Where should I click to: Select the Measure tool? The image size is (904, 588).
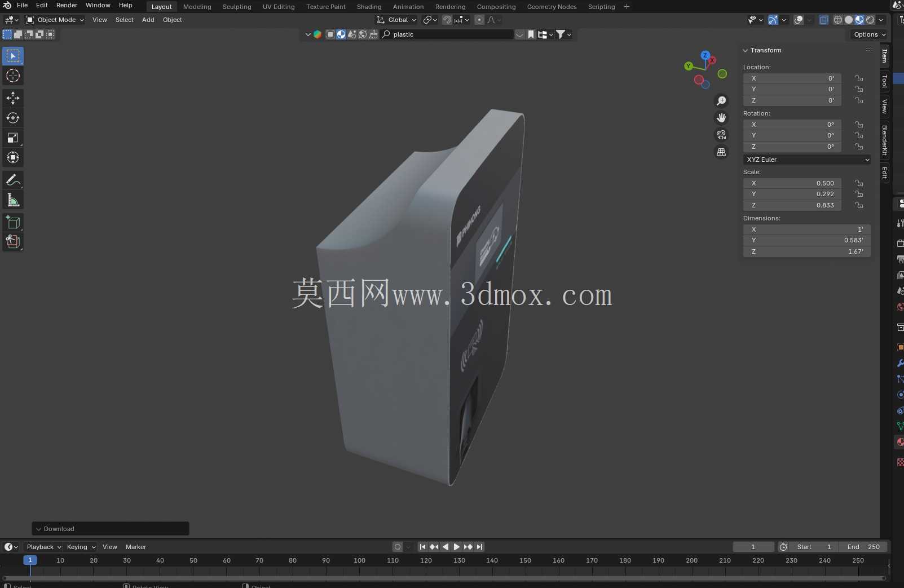(x=13, y=200)
